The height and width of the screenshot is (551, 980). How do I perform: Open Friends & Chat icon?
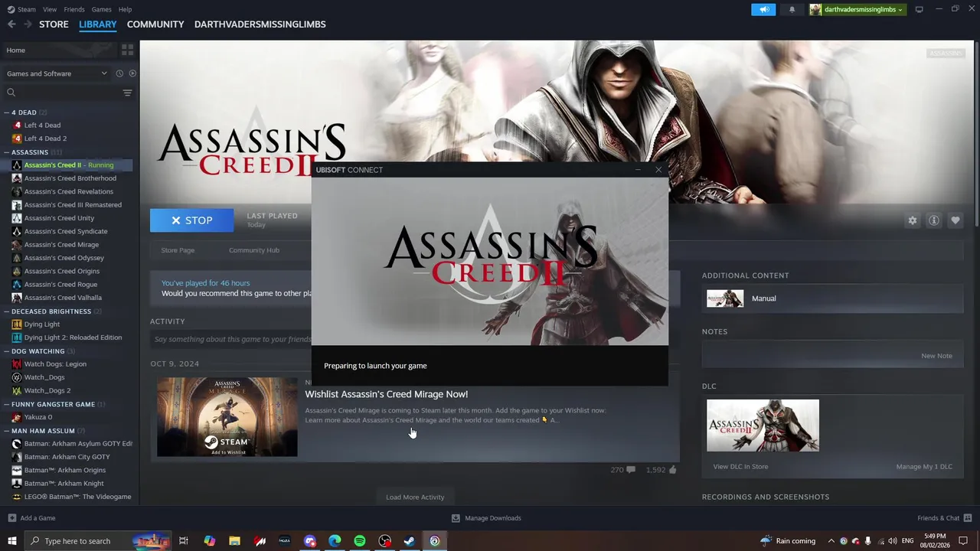tap(968, 518)
